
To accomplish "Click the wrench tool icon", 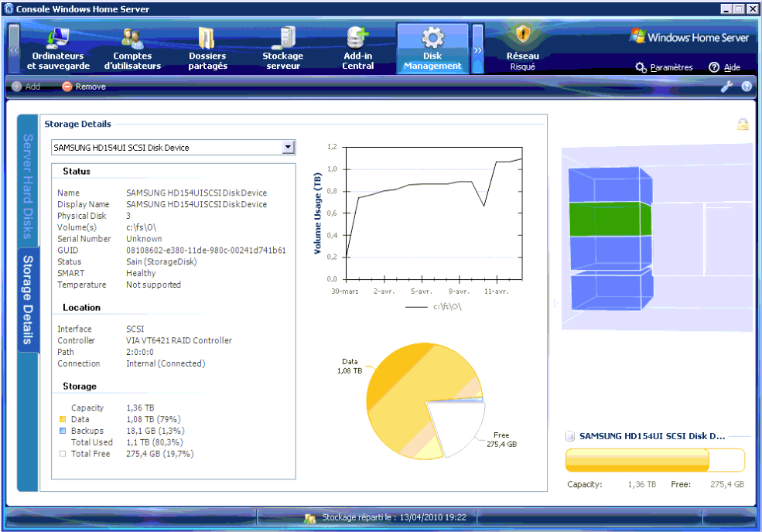I will coord(726,87).
